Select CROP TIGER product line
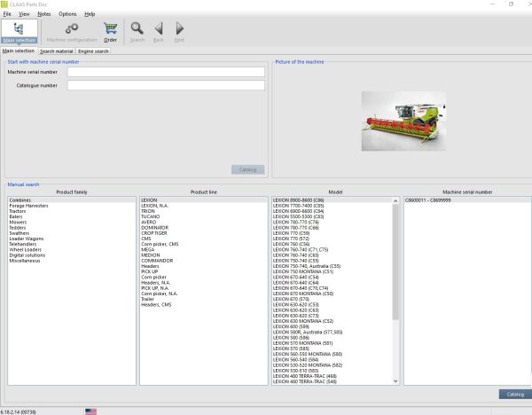This screenshot has height=415, width=532. 204,233
